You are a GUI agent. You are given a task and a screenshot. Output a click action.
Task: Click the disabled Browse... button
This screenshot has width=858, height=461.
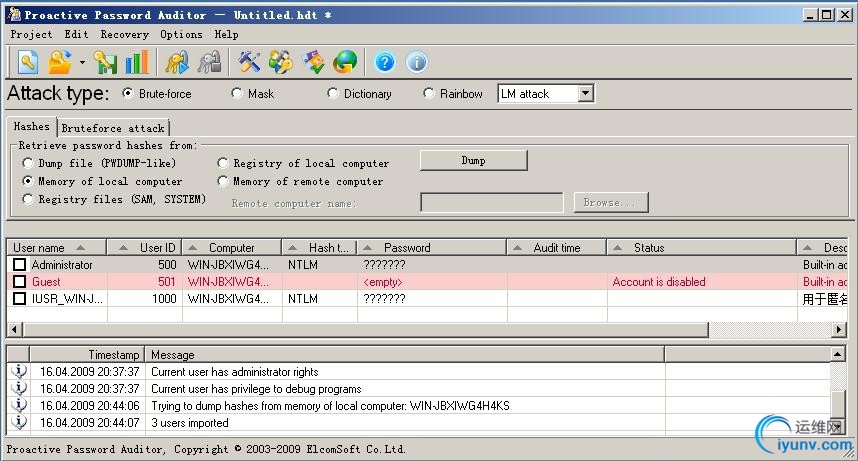pos(611,203)
